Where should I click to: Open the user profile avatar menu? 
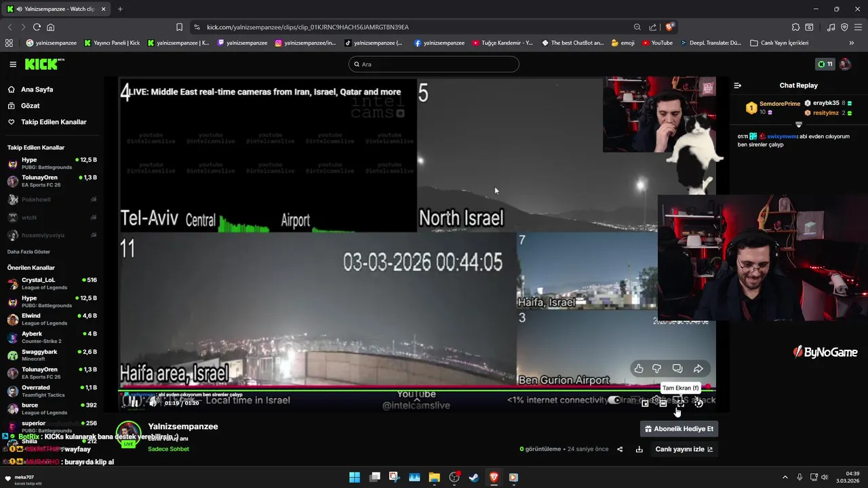click(845, 64)
